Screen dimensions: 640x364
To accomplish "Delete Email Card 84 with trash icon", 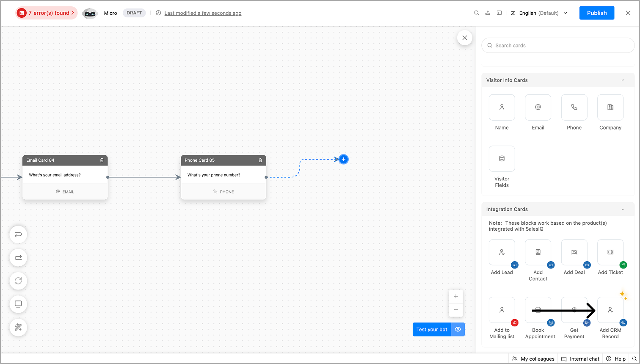I will click(x=102, y=160).
